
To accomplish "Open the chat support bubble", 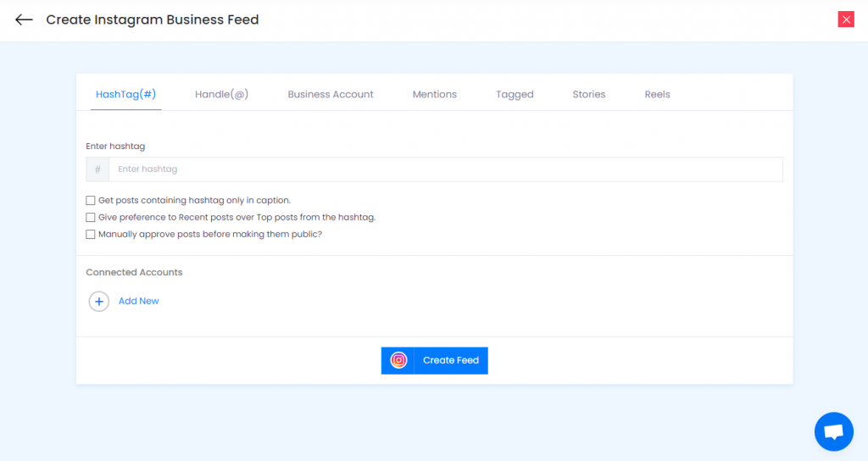I will [834, 431].
